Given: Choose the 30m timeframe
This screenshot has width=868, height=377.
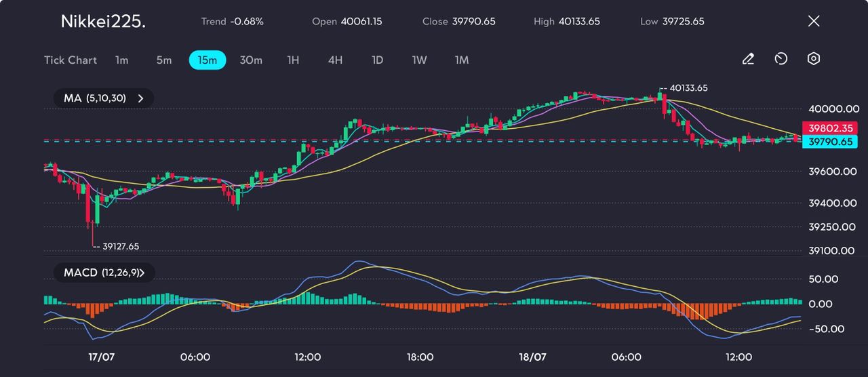Looking at the screenshot, I should tap(251, 60).
